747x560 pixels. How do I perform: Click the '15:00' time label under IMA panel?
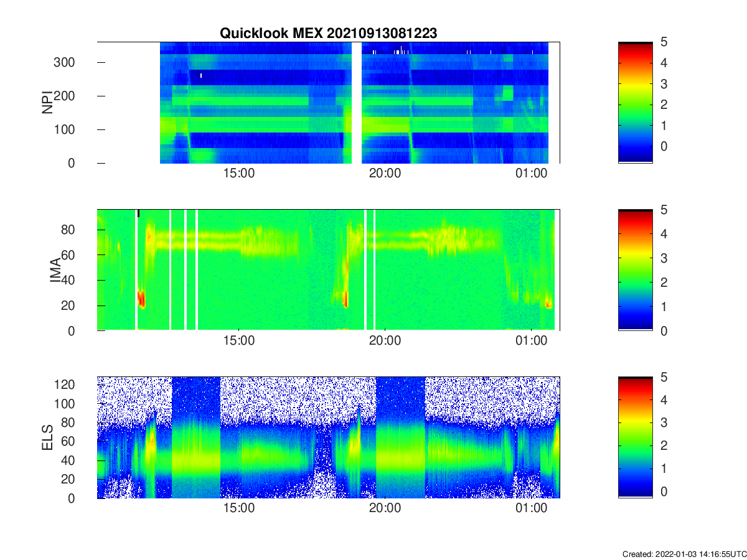[239, 342]
